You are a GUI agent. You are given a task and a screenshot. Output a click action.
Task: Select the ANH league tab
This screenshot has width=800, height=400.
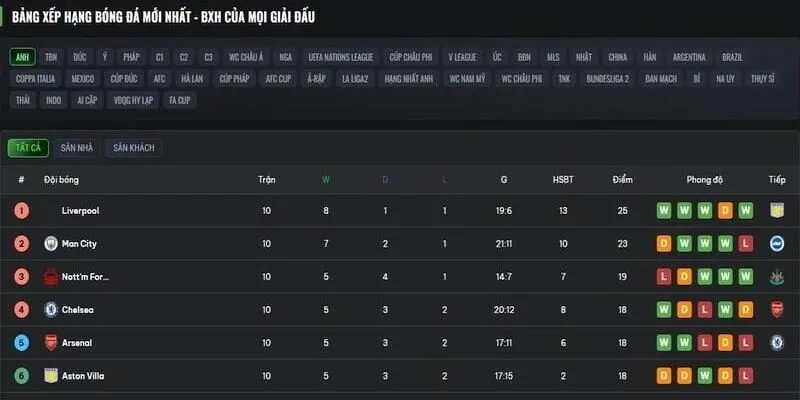coord(23,57)
